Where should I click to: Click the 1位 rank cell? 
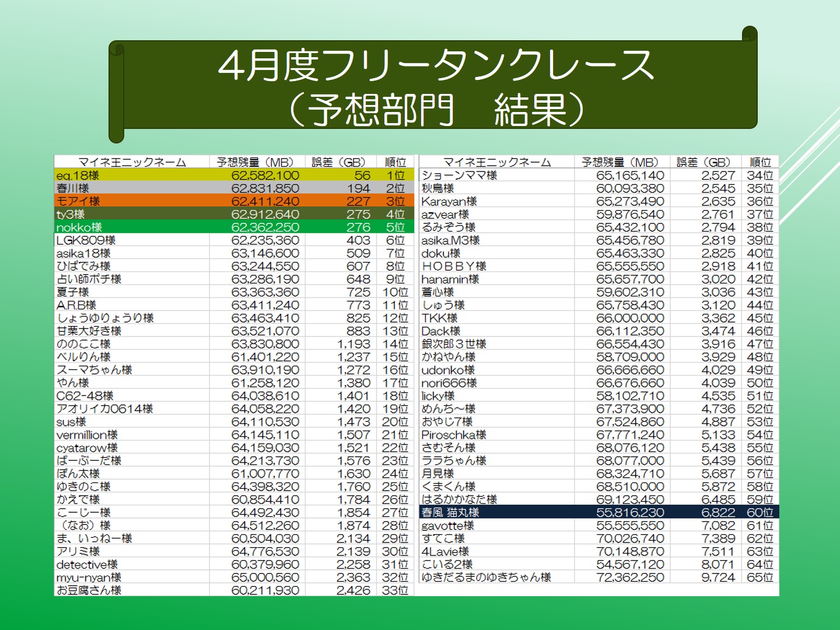395,175
